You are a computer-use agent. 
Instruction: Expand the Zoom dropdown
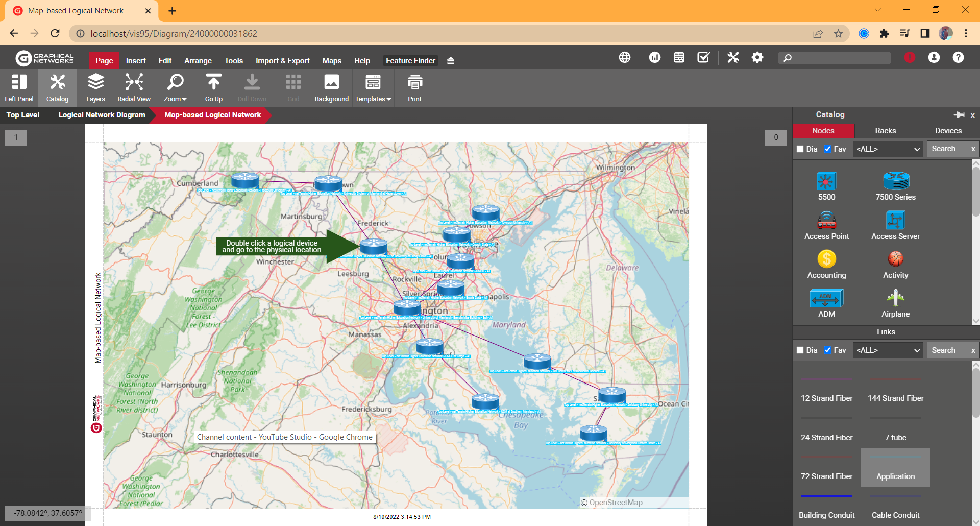[x=175, y=87]
